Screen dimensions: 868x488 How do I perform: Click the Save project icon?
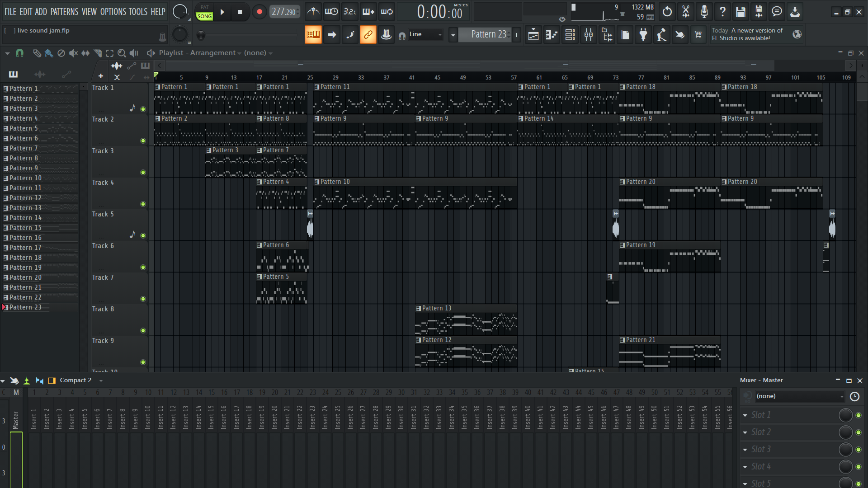(x=740, y=12)
